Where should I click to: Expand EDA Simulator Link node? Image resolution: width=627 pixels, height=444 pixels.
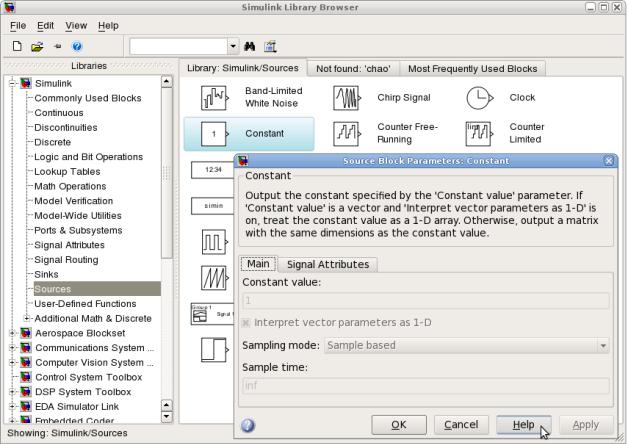pyautogui.click(x=12, y=406)
